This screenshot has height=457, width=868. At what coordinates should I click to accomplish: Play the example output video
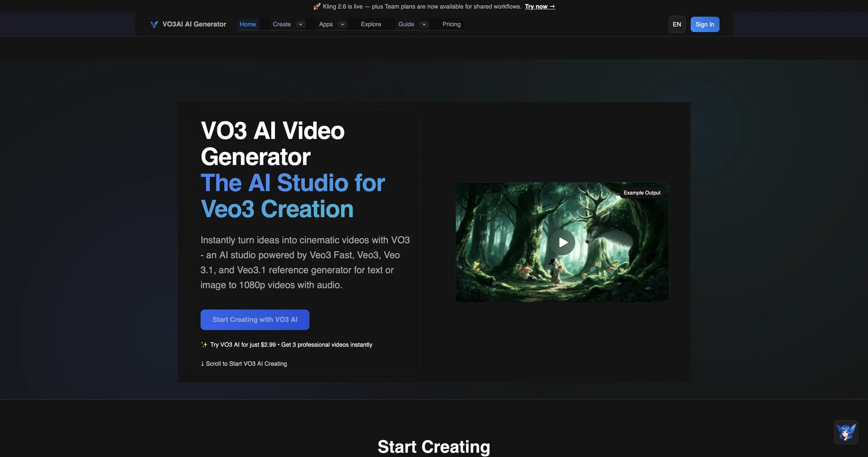click(562, 243)
